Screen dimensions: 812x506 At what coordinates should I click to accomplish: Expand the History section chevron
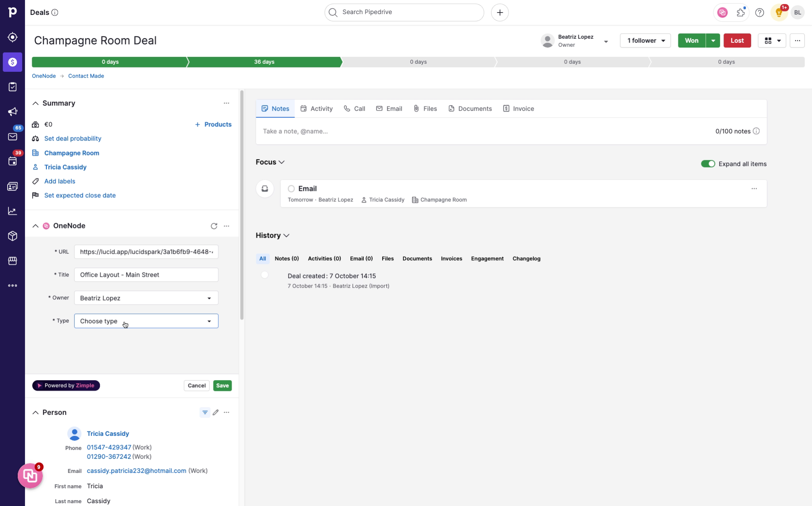click(287, 236)
